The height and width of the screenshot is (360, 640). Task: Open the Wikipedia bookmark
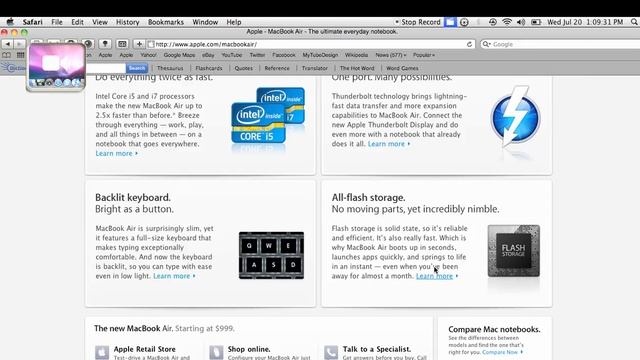[356, 55]
